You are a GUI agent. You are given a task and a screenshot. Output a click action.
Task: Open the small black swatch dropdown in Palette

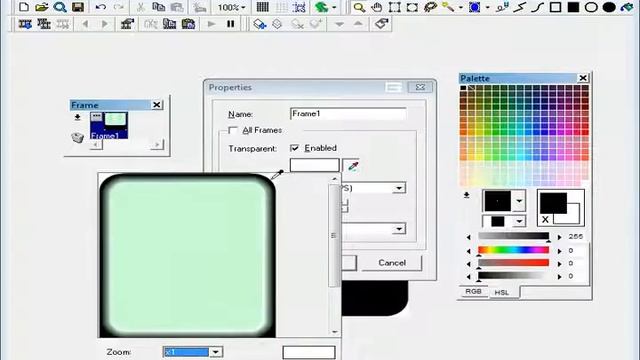point(519,221)
